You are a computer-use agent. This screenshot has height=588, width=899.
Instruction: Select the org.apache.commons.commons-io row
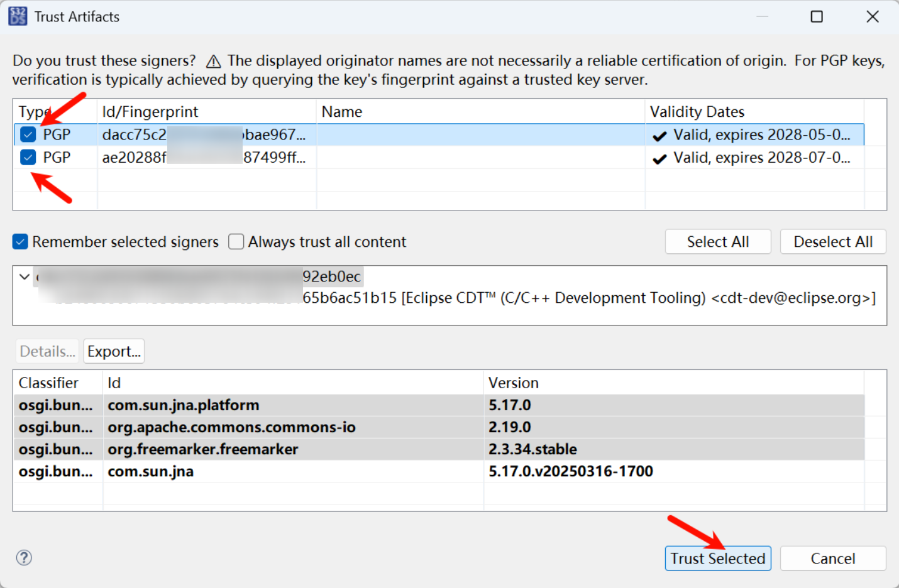click(439, 427)
